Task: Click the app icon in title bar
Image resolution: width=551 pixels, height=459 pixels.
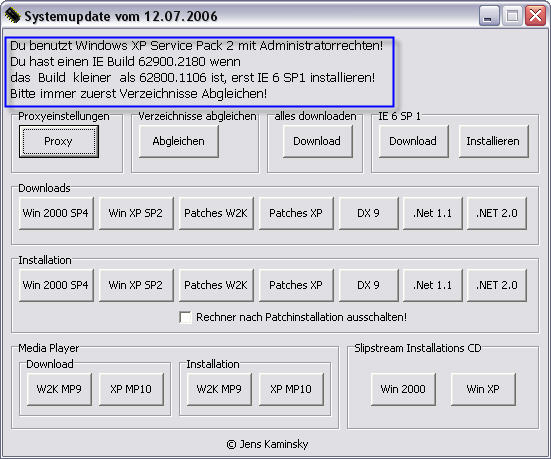Action: pos(12,16)
